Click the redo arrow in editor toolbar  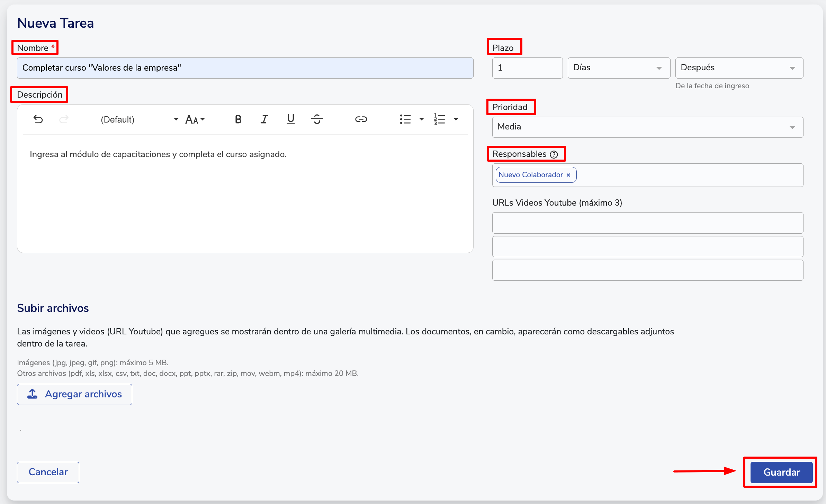click(x=64, y=119)
